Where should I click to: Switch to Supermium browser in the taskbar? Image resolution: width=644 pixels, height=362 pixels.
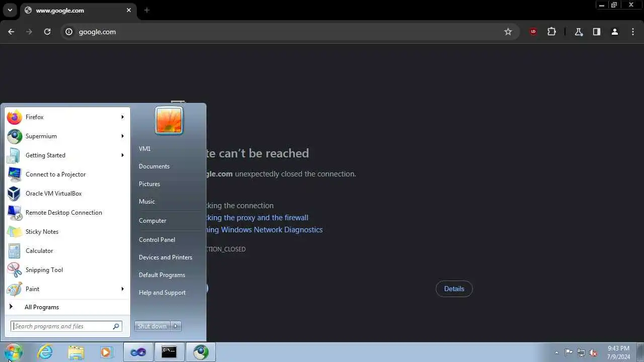[x=201, y=352]
